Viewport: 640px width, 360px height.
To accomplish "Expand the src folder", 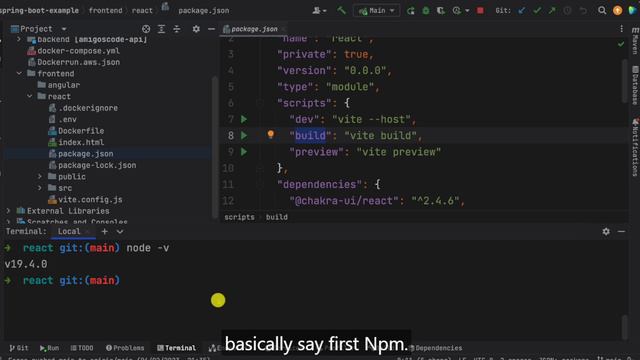I will [40, 188].
